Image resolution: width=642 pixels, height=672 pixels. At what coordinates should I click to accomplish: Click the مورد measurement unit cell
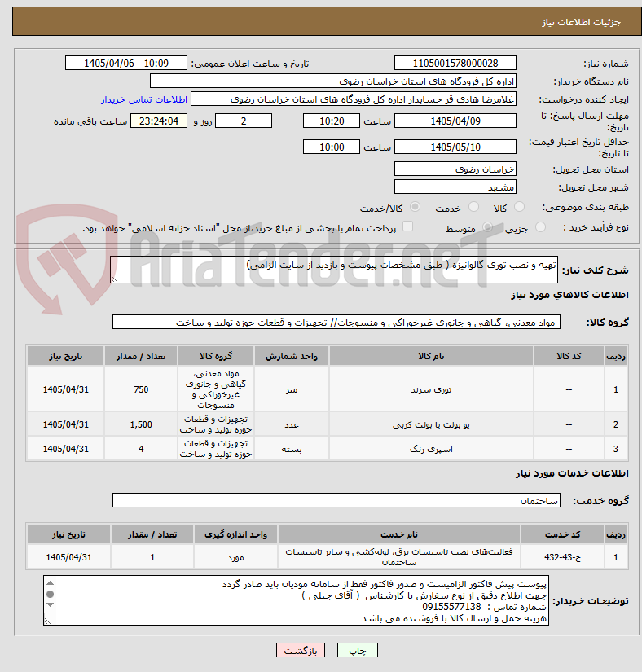(x=235, y=557)
